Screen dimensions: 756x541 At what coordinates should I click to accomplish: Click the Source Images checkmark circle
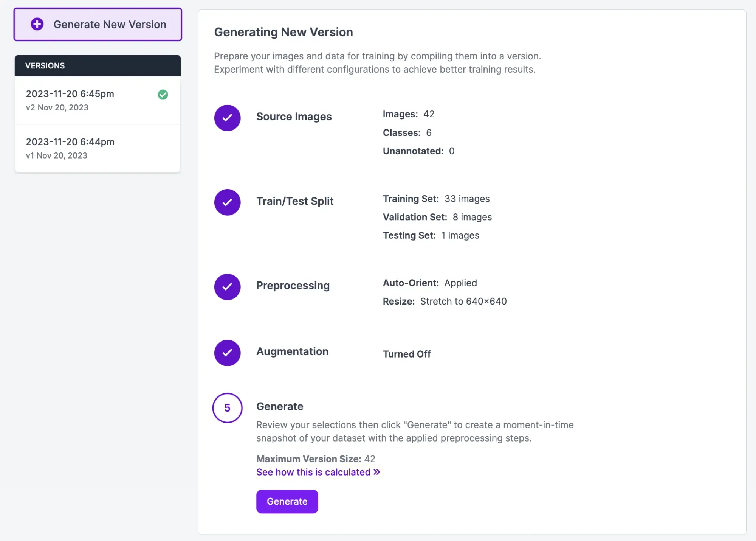227,118
